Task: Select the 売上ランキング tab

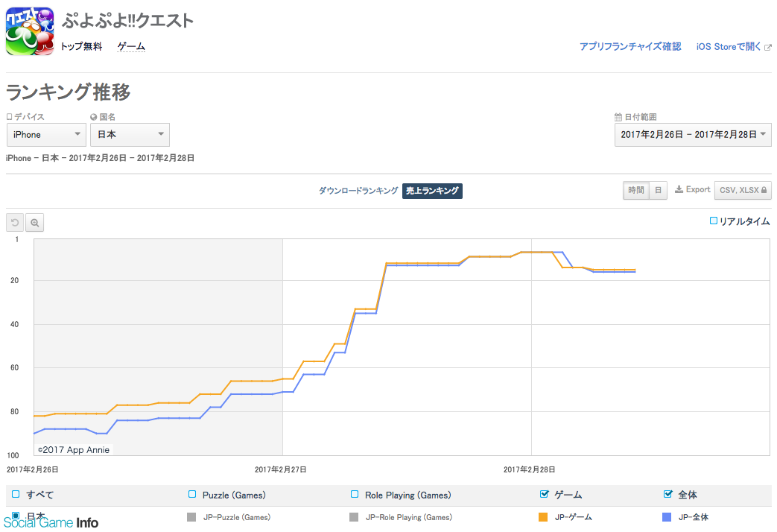Action: pos(432,191)
